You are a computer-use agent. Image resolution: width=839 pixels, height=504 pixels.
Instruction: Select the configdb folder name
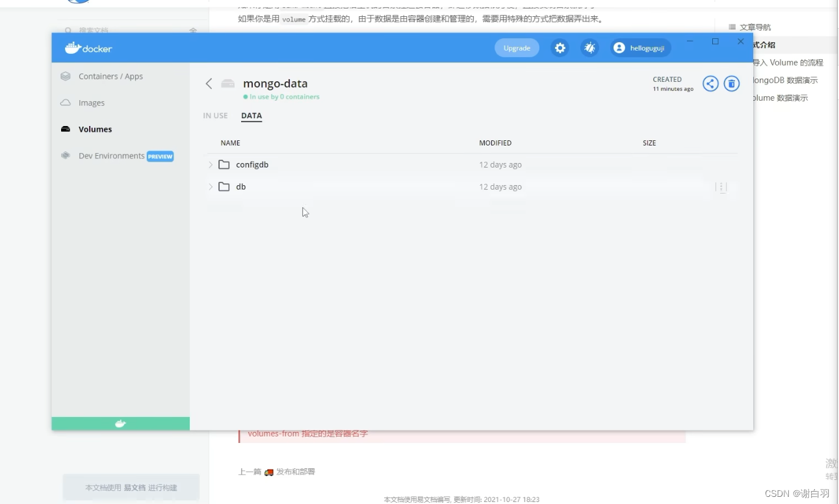(x=252, y=165)
